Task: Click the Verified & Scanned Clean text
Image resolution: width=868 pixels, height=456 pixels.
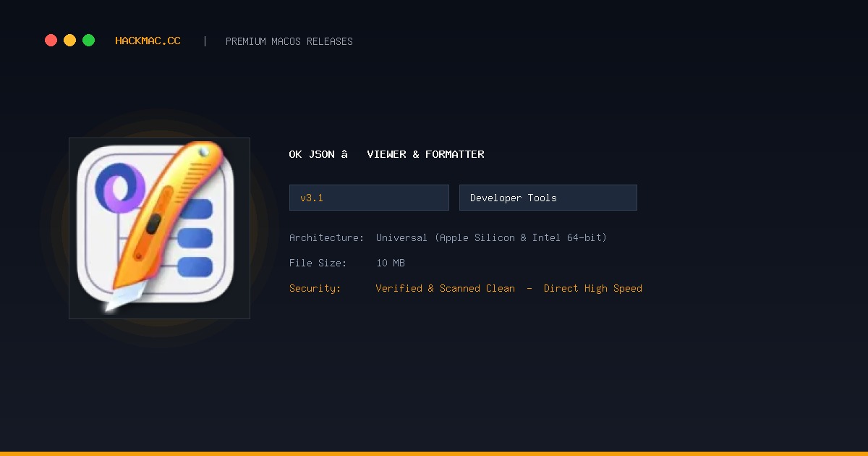Action: click(x=446, y=288)
